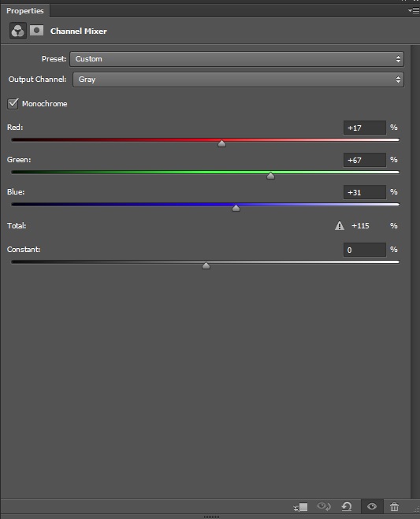Toggle layer visibility eye icon
The height and width of the screenshot is (519, 420).
click(372, 506)
